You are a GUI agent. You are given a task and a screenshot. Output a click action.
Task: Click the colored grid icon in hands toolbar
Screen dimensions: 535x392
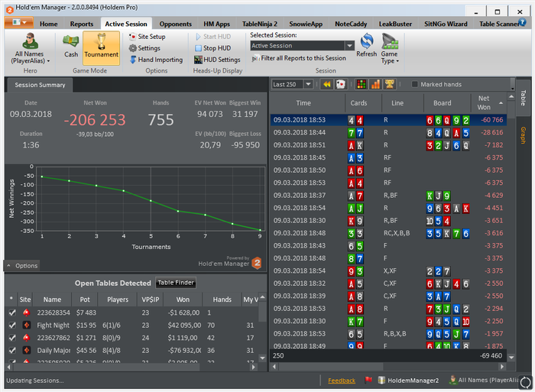point(362,84)
